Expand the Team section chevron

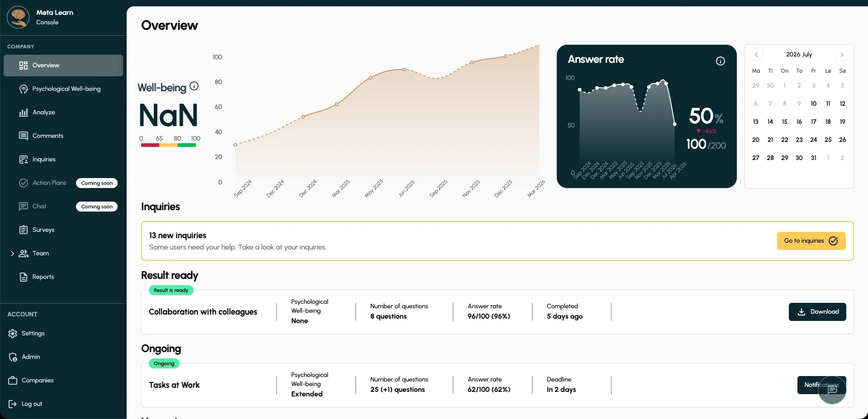(12, 254)
